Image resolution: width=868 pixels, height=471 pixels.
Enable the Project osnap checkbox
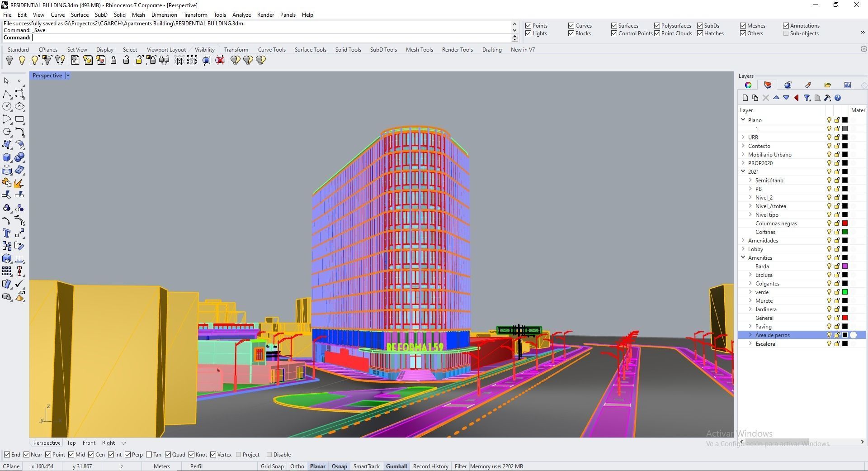click(x=238, y=455)
